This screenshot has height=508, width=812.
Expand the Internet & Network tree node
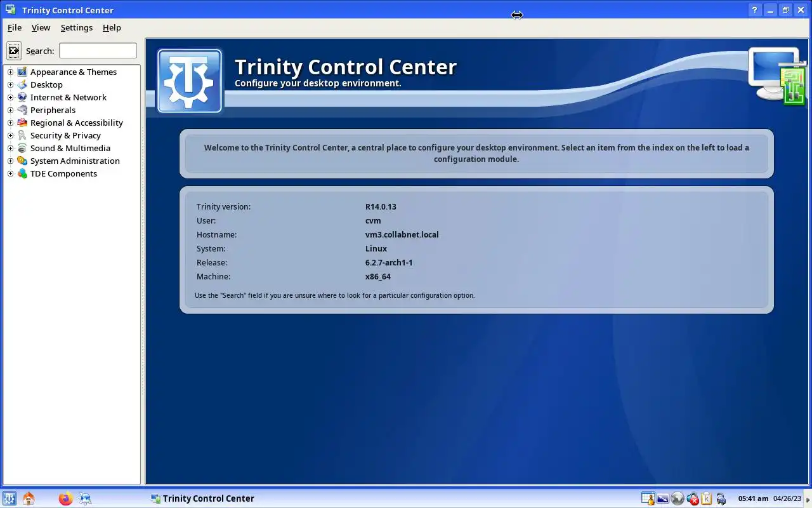(10, 97)
